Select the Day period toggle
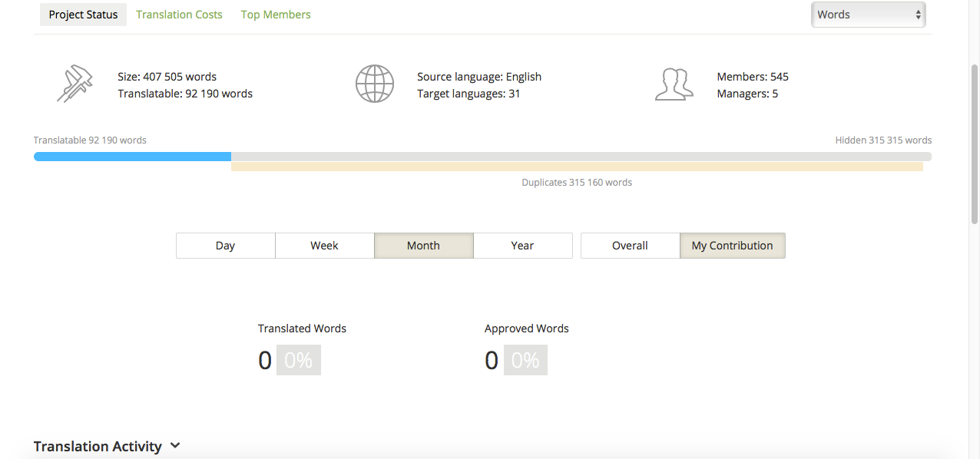This screenshot has height=459, width=980. pos(225,246)
